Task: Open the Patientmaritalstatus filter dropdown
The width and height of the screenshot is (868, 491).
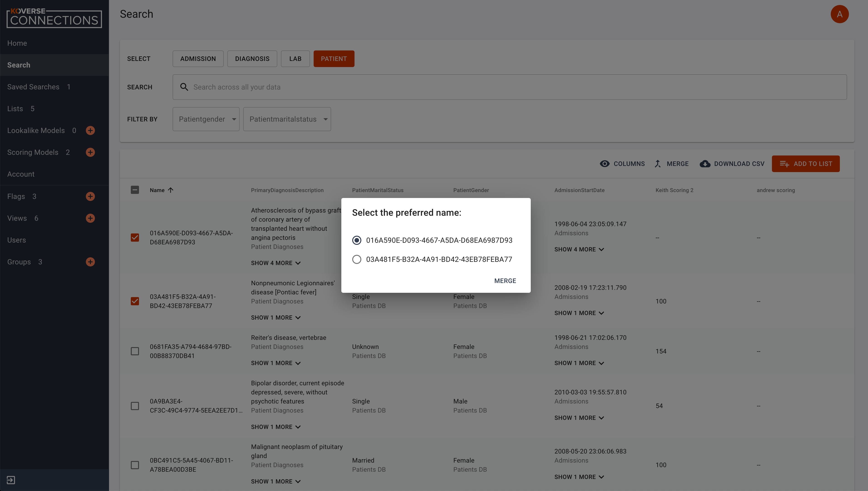Action: coord(287,119)
